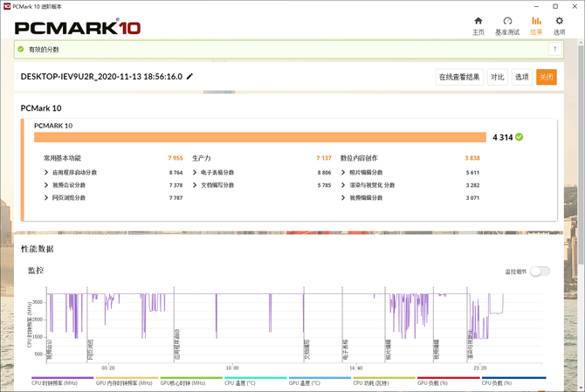The height and width of the screenshot is (392, 585).
Task: Select CPU clock frequency legend (purple)
Action: click(62, 381)
